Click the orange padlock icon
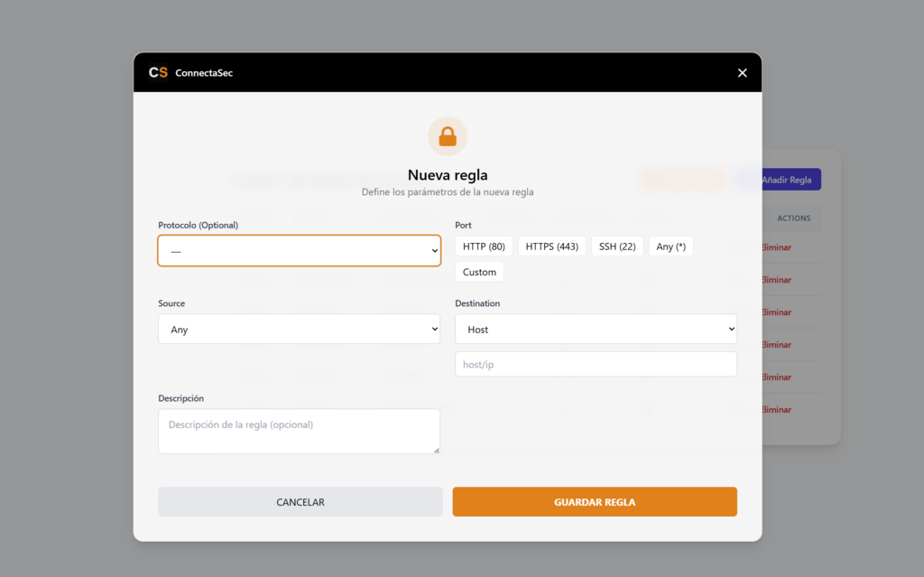The height and width of the screenshot is (577, 924). [448, 136]
